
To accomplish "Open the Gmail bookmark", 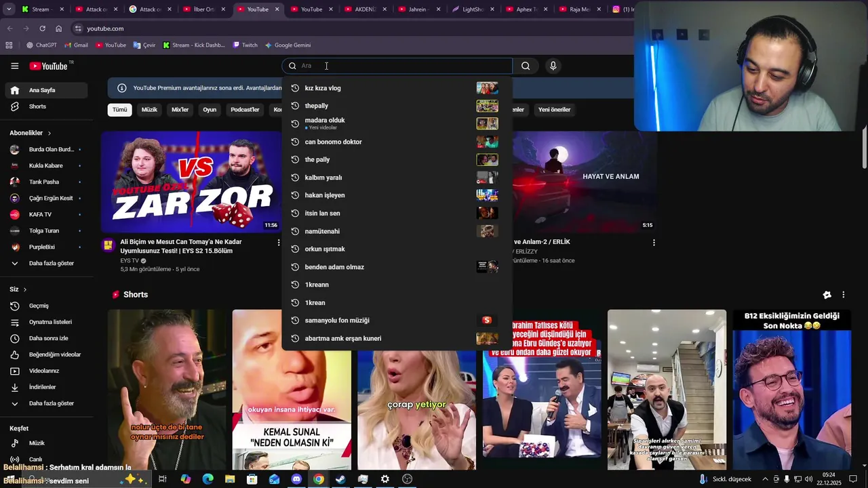I will 76,45.
